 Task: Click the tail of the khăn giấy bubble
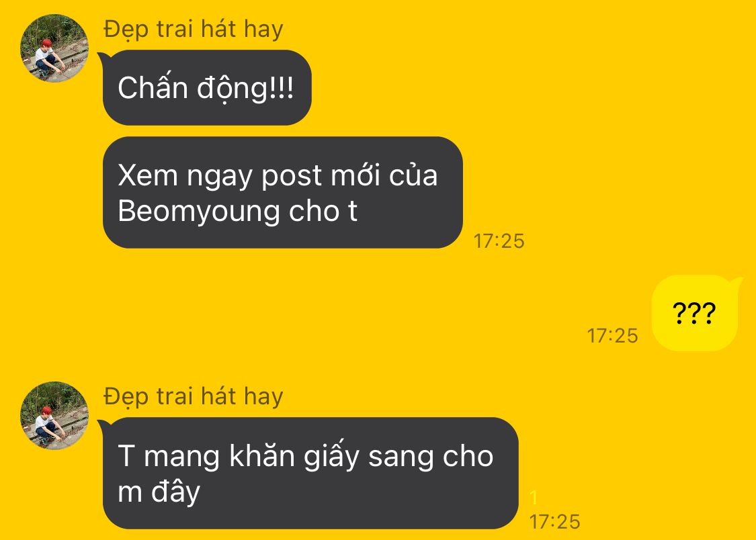[x=103, y=426]
